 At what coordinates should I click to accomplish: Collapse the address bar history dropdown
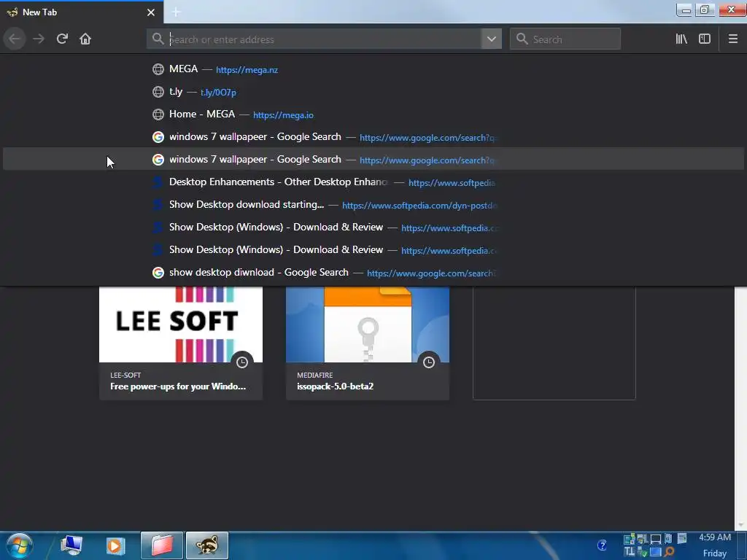tap(491, 39)
